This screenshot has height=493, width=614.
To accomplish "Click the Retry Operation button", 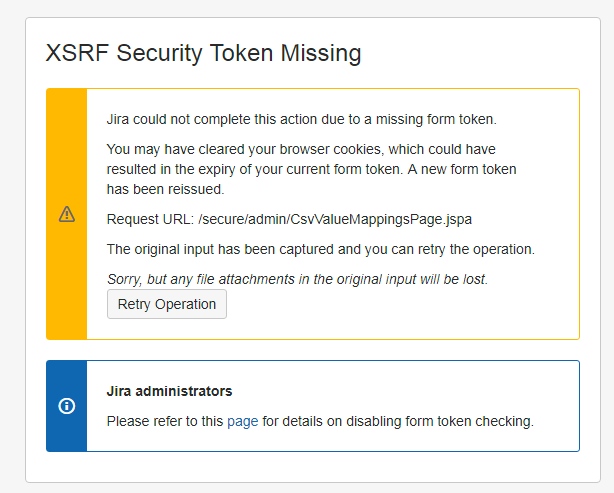I will click(x=167, y=304).
